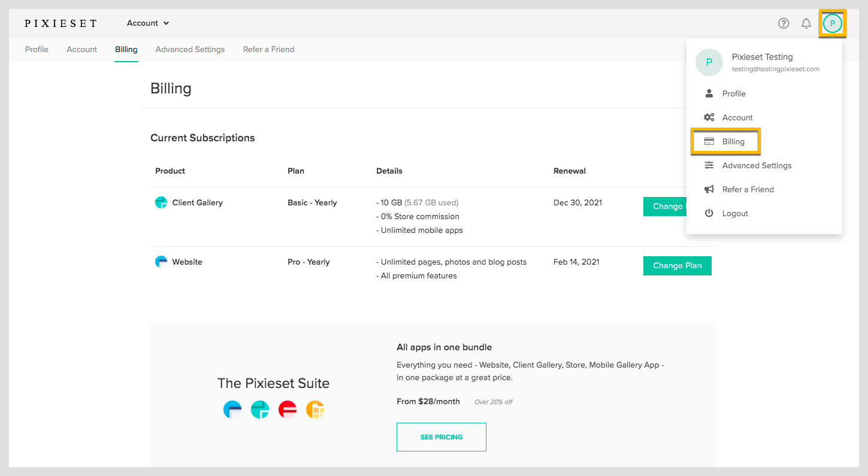Click the See Pricing button
Screen dimensions: 868x476
(x=441, y=437)
